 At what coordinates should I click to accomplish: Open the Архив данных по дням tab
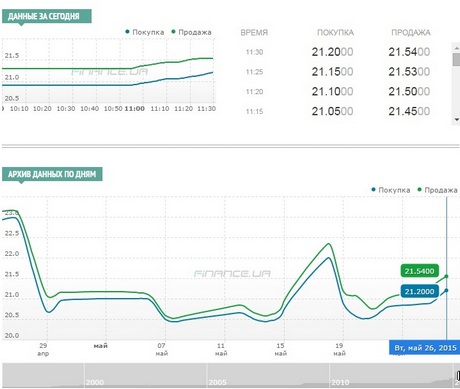tap(52, 174)
